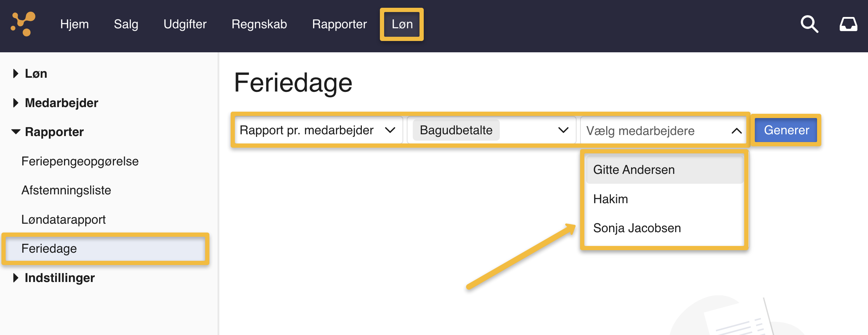Select Gitte Andersen from the list
This screenshot has height=335, width=868.
pos(634,170)
